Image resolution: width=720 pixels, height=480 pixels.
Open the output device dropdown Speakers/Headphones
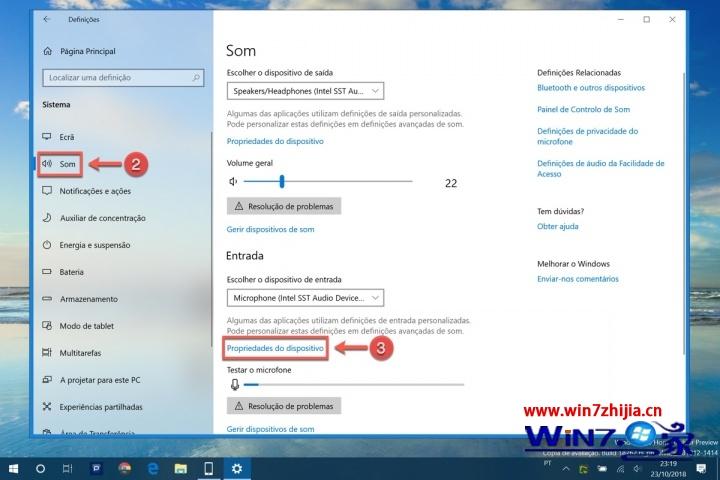pos(305,91)
